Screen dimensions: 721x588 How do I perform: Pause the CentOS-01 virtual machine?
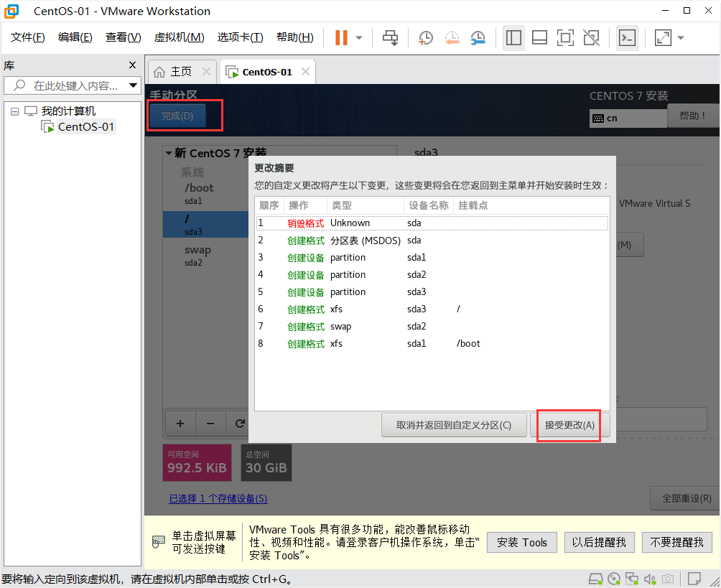click(x=343, y=37)
